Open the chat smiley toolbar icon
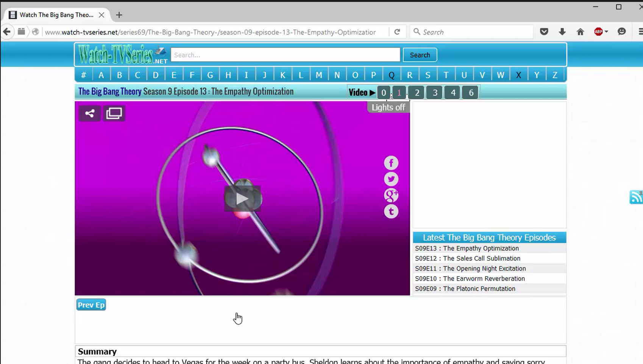The height and width of the screenshot is (364, 643). pos(622,32)
